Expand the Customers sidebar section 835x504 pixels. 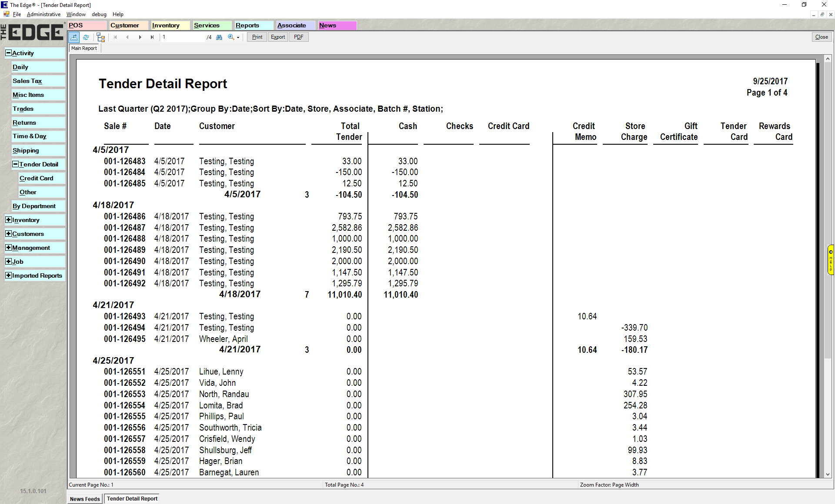click(x=8, y=234)
